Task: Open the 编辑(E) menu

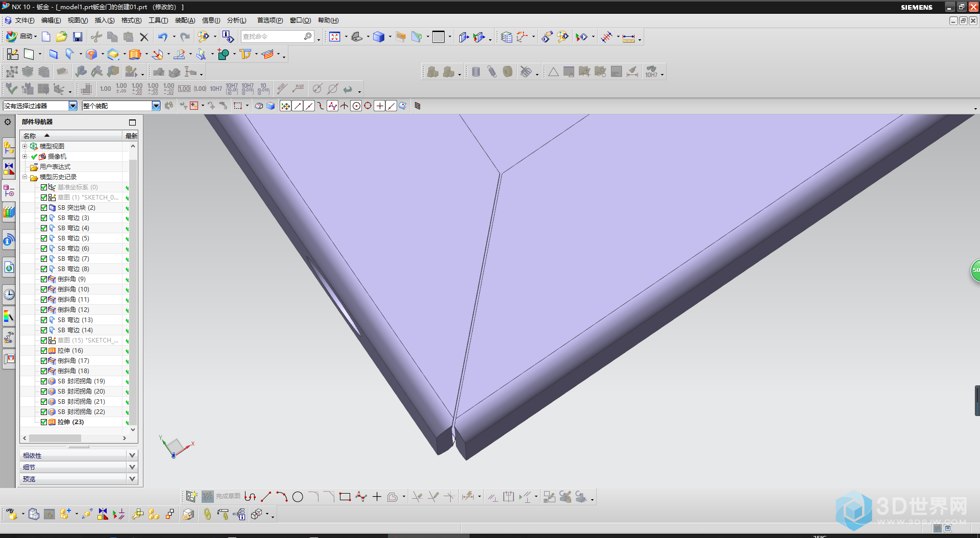Action: pos(51,20)
